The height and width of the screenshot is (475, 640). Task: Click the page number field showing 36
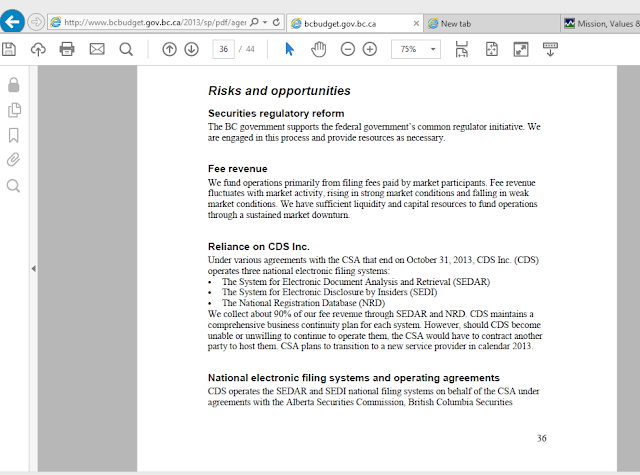[223, 49]
